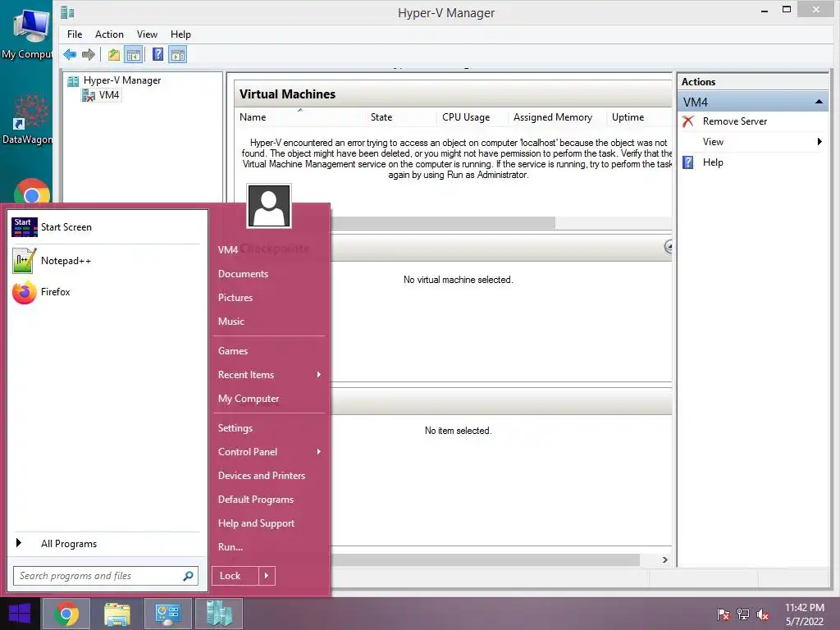Select Hyper-V Manager root tree node
The width and height of the screenshot is (840, 630).
coord(122,80)
